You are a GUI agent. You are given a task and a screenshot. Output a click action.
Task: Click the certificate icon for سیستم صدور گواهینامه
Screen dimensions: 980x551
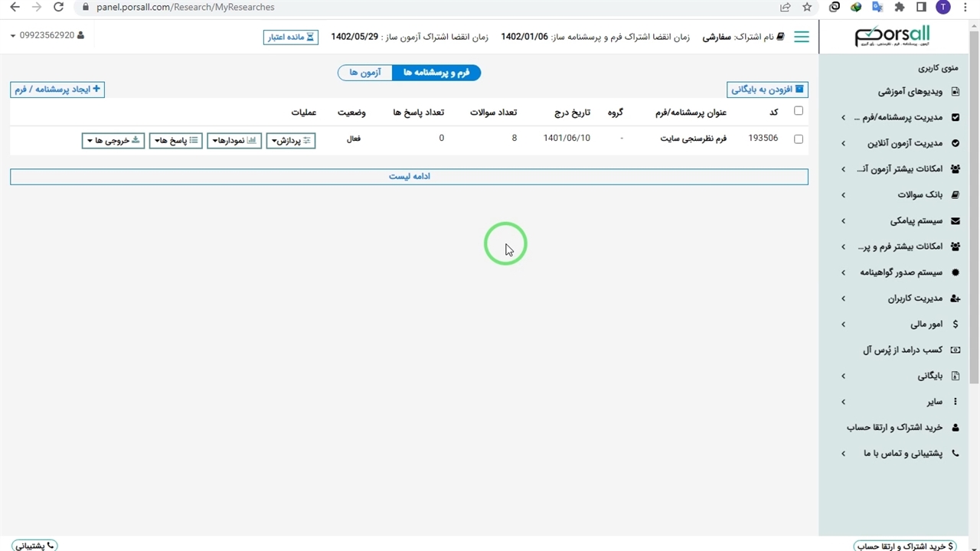(955, 272)
